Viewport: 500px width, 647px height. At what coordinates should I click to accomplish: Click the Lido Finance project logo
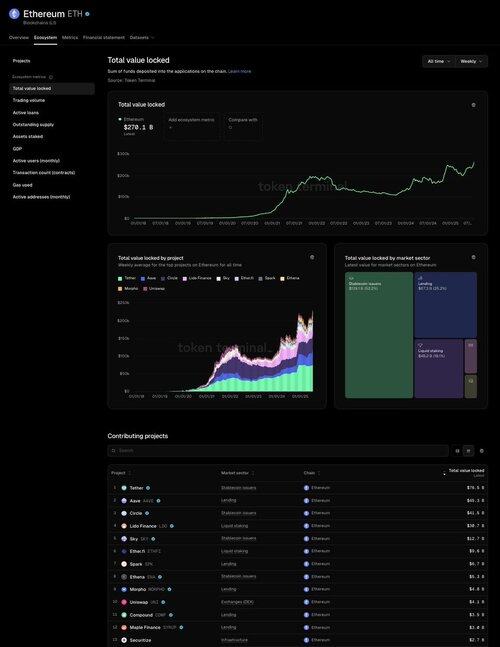click(124, 526)
